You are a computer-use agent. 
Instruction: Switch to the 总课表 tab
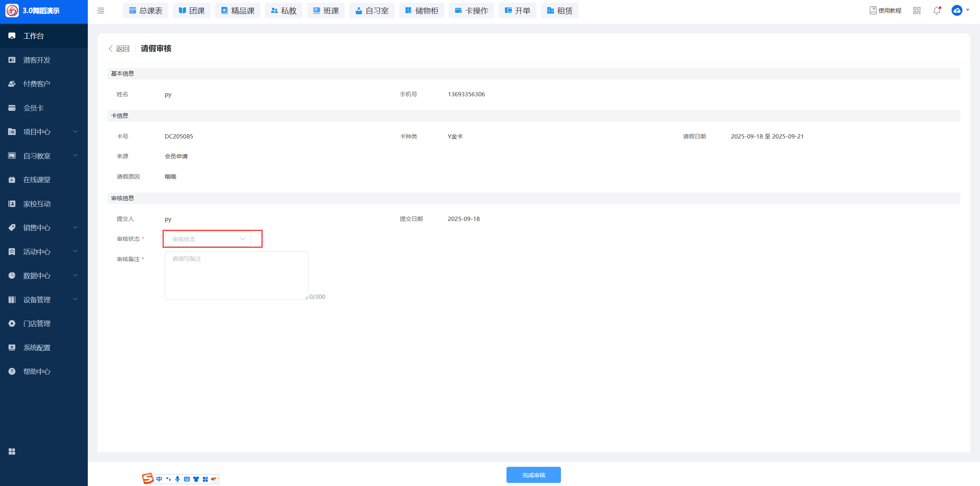click(146, 11)
